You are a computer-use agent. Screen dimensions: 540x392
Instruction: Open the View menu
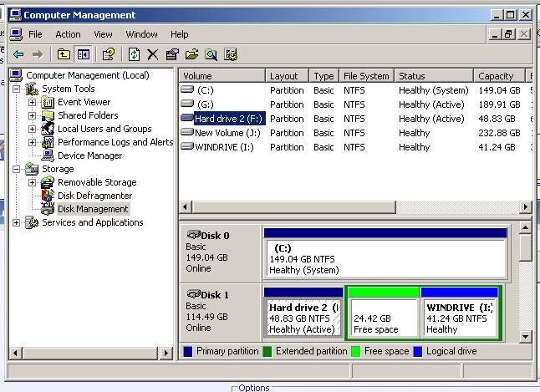pyautogui.click(x=103, y=34)
